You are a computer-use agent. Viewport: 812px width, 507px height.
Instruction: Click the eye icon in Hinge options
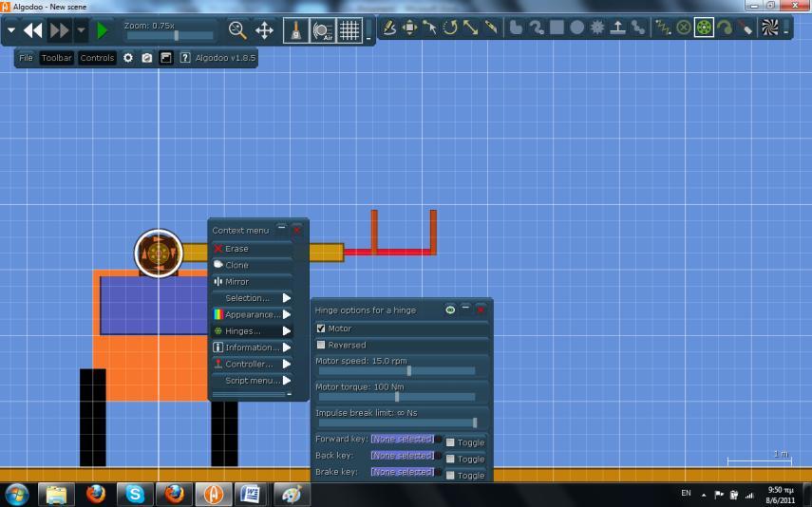(450, 310)
